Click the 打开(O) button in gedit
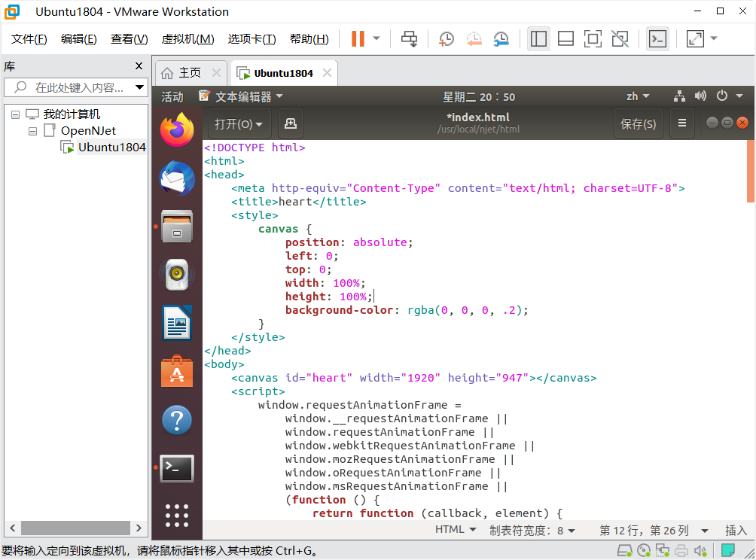The width and height of the screenshot is (756, 560). (x=239, y=124)
